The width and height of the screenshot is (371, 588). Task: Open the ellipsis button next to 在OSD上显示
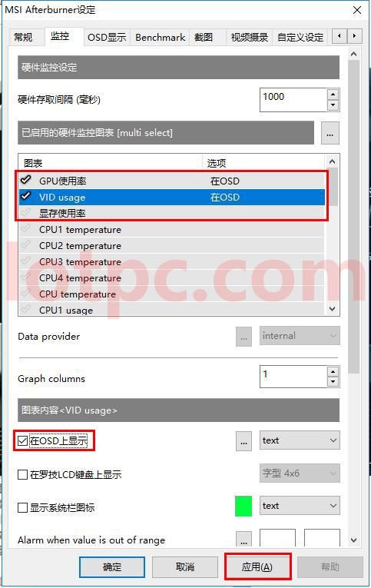[243, 441]
